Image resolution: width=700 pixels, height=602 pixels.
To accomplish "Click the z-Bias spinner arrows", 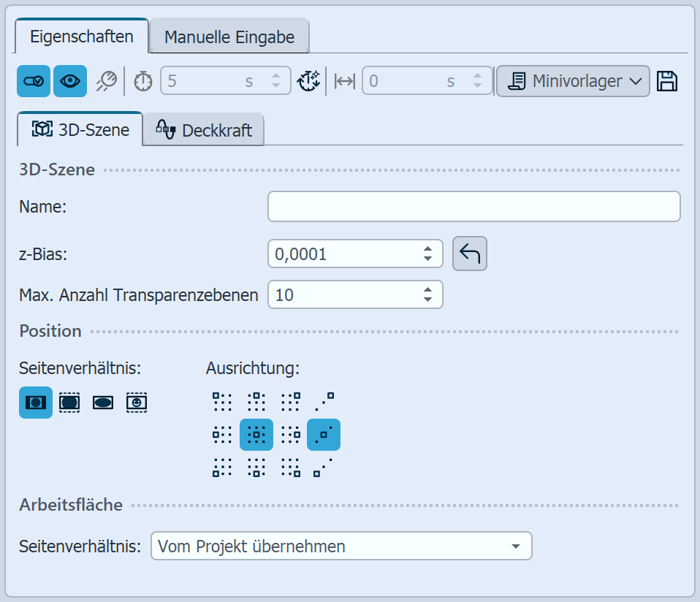I will [428, 254].
